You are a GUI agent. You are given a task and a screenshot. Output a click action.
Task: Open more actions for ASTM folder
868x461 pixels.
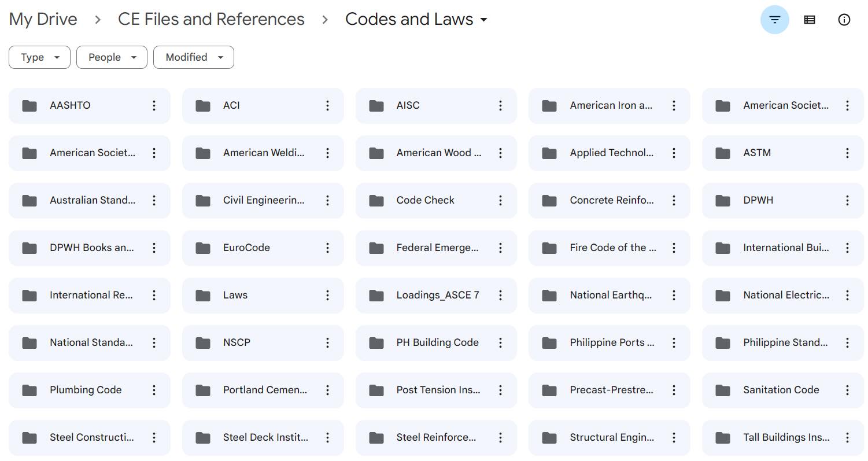(x=847, y=153)
